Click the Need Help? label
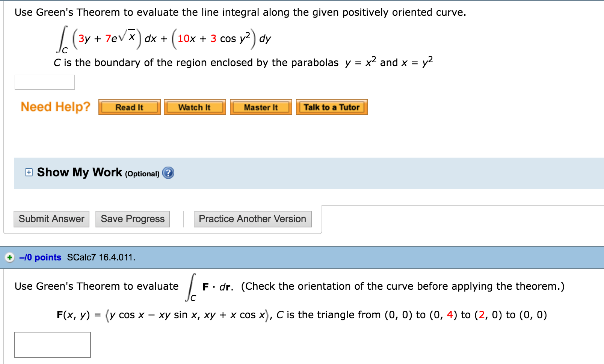This screenshot has width=604, height=364. tap(56, 107)
